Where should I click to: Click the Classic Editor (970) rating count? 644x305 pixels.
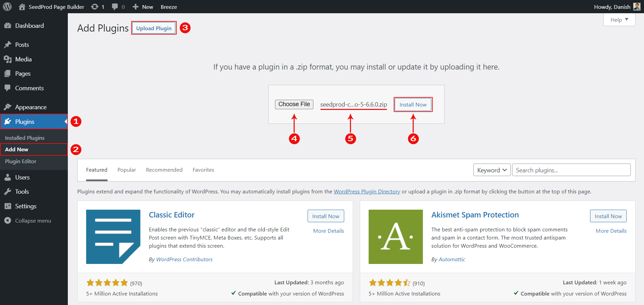[136, 283]
